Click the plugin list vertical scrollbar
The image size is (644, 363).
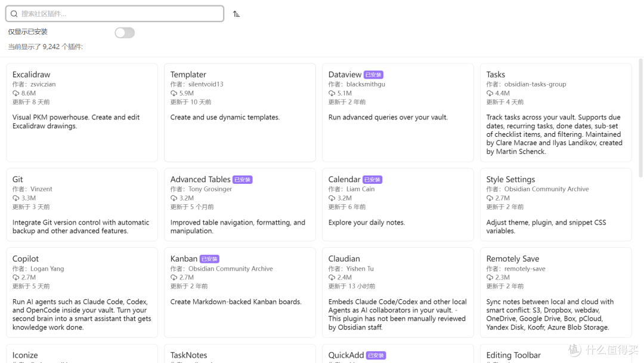pos(640,118)
